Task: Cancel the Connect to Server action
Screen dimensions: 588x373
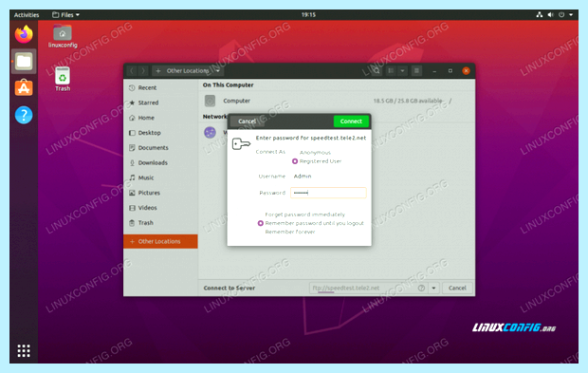Action: (x=457, y=288)
